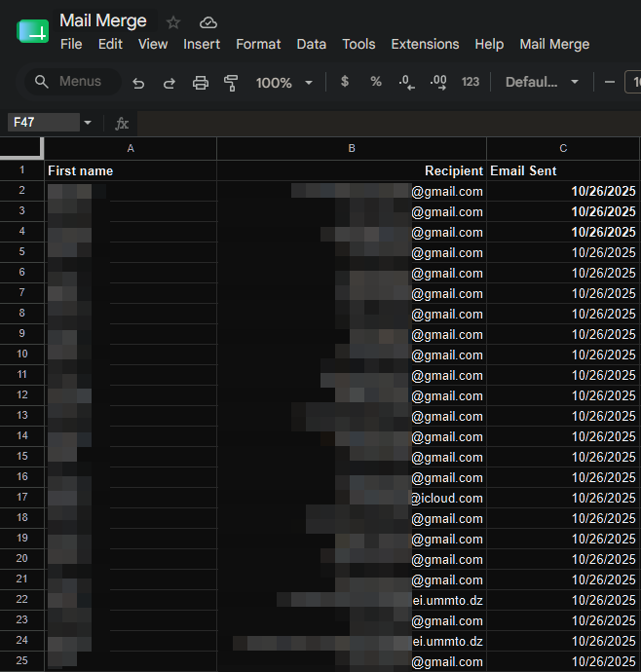Click the fx formula icon

coord(122,124)
